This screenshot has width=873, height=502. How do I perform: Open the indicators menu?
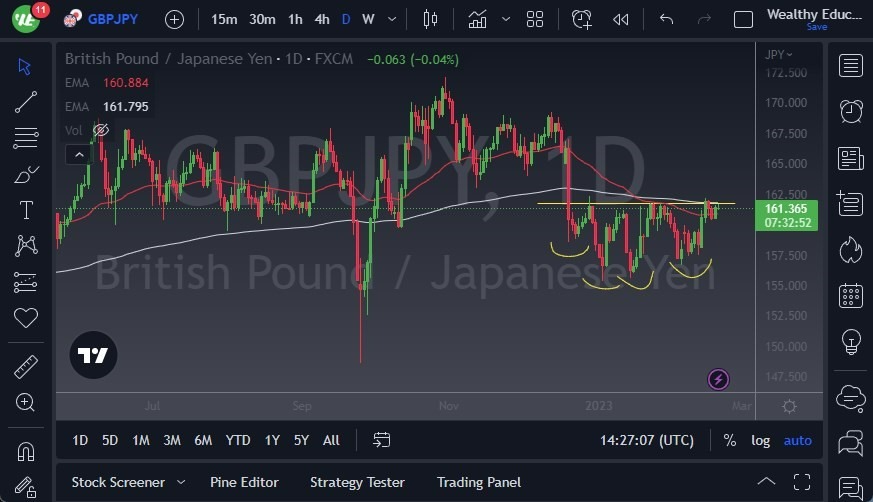(x=477, y=19)
